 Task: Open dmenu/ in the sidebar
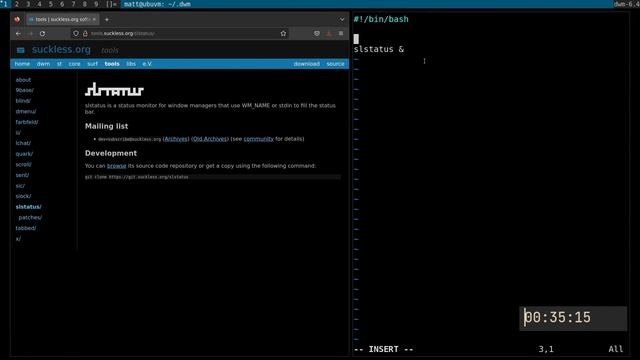[x=26, y=111]
